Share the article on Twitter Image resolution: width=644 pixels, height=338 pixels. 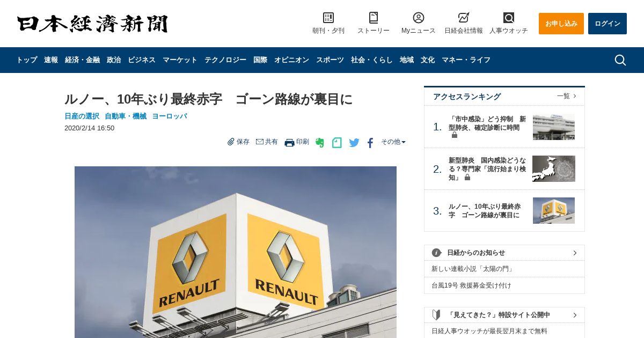click(354, 143)
